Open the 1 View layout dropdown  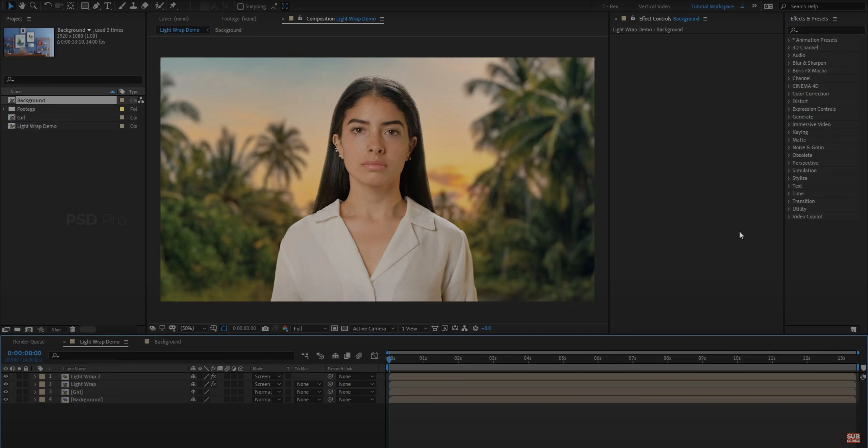pyautogui.click(x=414, y=328)
